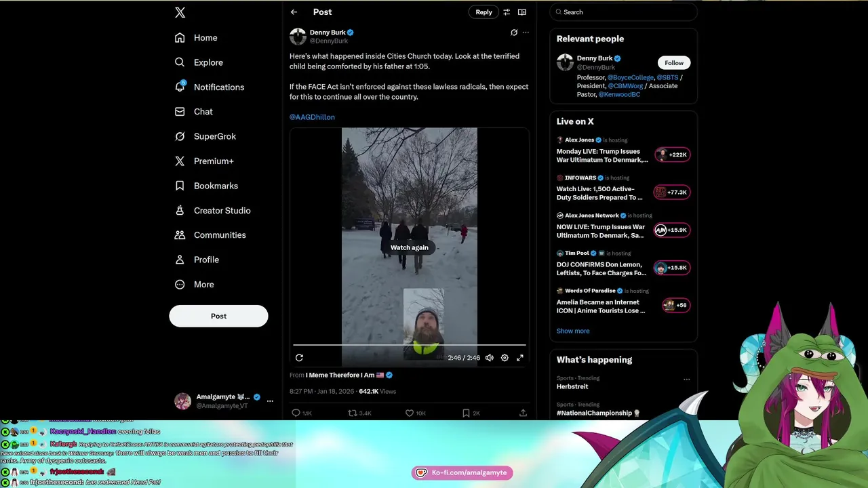This screenshot has width=868, height=488.
Task: Follow Denny Burk in Relevant people
Action: [x=674, y=63]
